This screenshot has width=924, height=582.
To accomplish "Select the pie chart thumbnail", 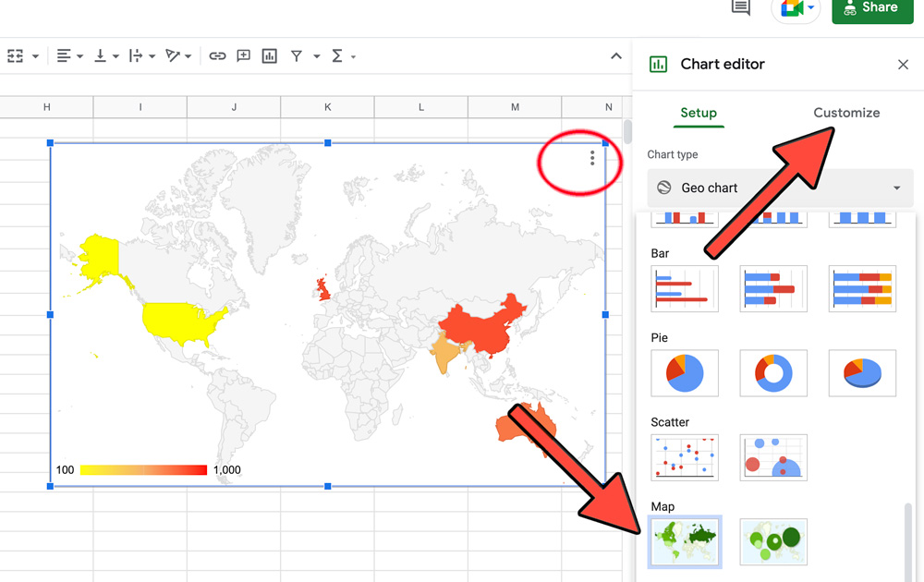I will 685,373.
